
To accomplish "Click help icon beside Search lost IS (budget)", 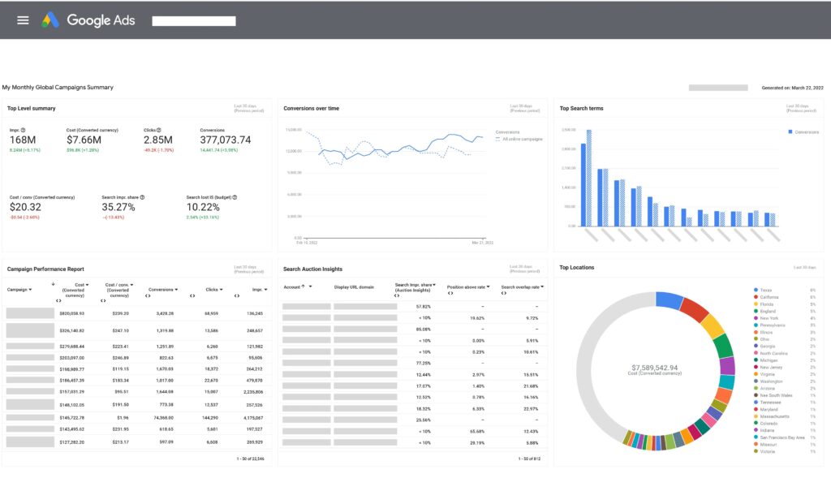I will tap(235, 197).
